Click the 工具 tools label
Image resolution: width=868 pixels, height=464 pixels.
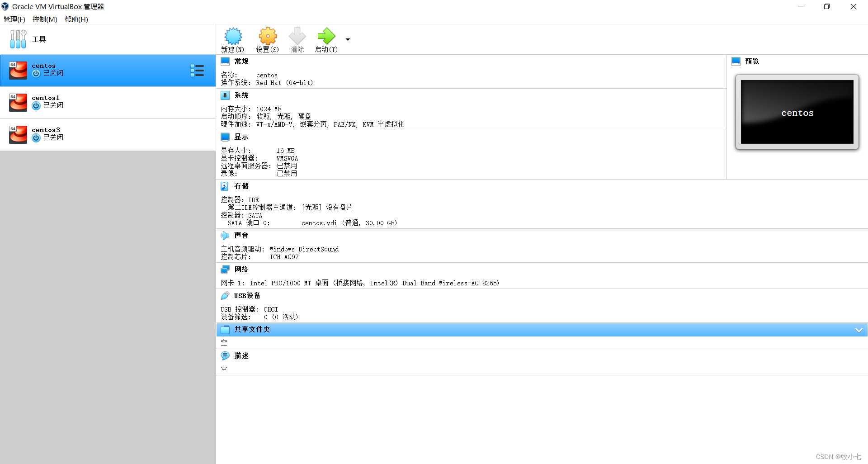(39, 39)
